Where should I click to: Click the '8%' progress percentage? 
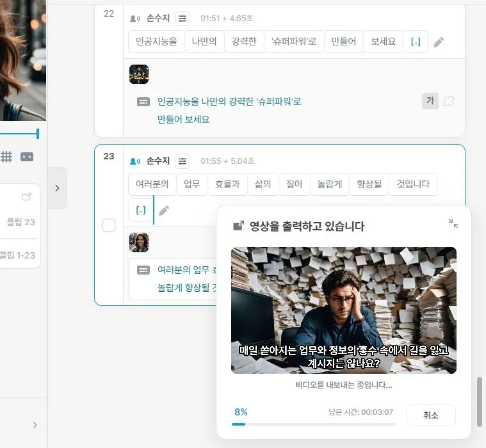tap(241, 412)
